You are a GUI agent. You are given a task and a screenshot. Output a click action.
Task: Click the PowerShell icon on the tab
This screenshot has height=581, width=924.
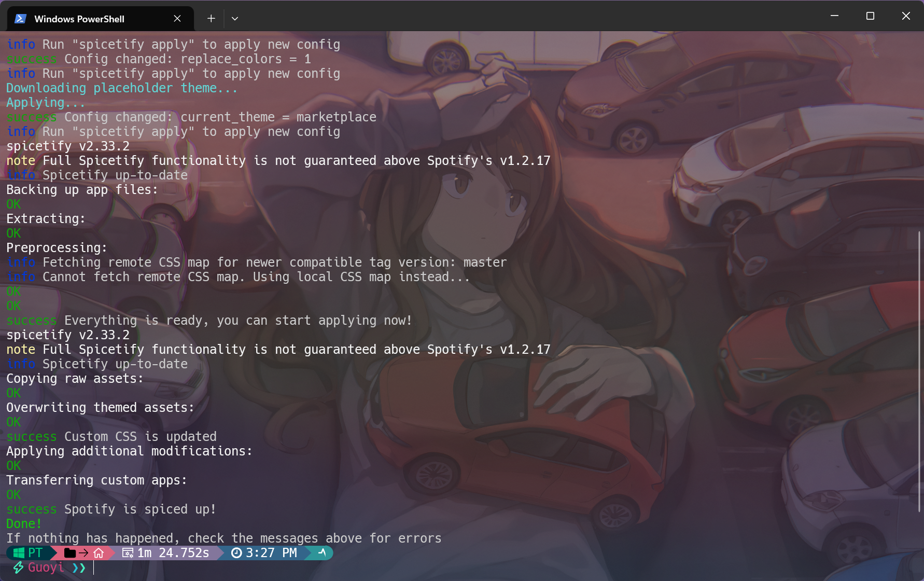tap(20, 18)
